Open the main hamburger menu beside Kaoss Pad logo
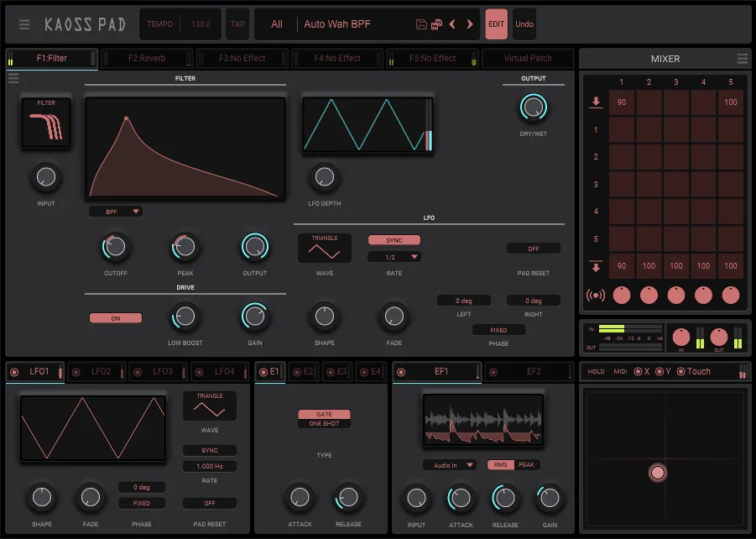The height and width of the screenshot is (539, 756). tap(24, 24)
